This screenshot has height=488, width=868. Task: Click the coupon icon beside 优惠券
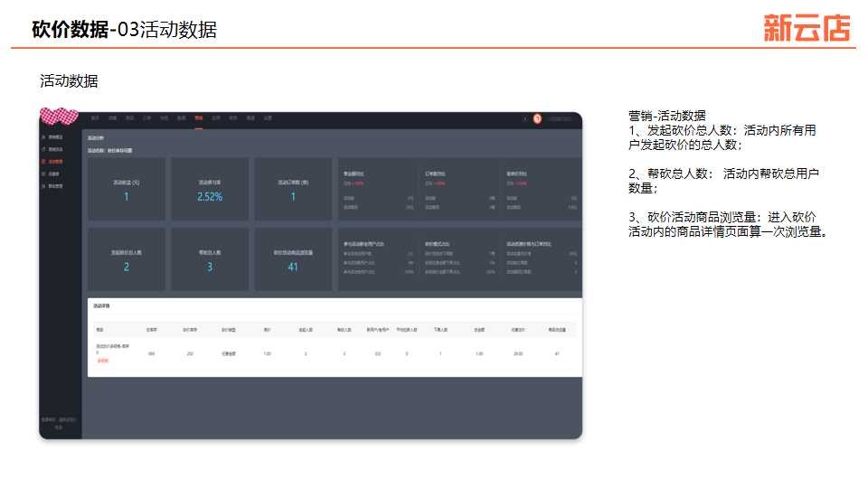(x=43, y=174)
